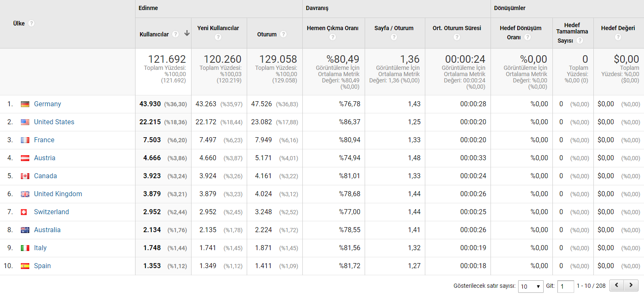Go to previous page of results

pos(617,286)
